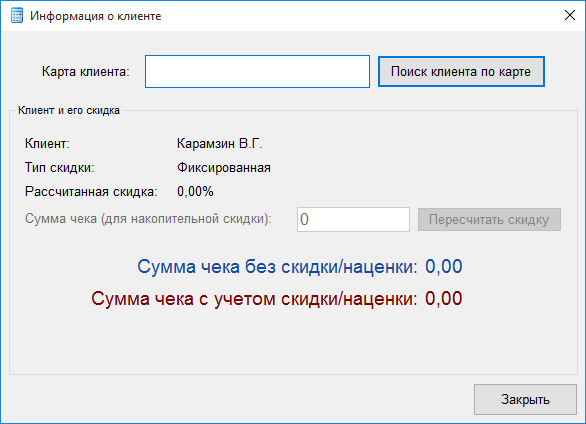Click the Тип скидки: label
Viewport: 586px width, 424px height.
(x=60, y=168)
